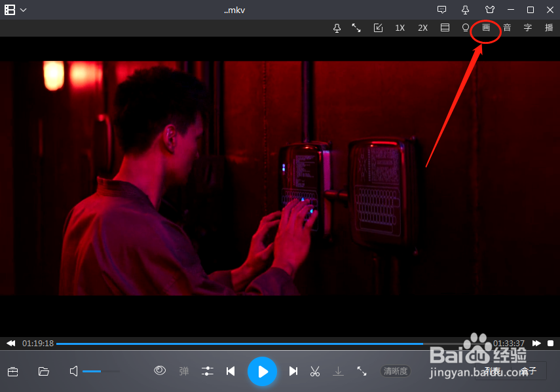The height and width of the screenshot is (392, 560).
Task: Expand the main menu dropdown arrow
Action: pos(23,10)
